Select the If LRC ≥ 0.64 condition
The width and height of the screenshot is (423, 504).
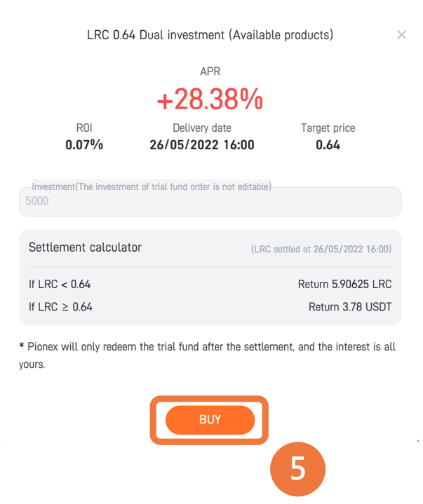tap(60, 307)
